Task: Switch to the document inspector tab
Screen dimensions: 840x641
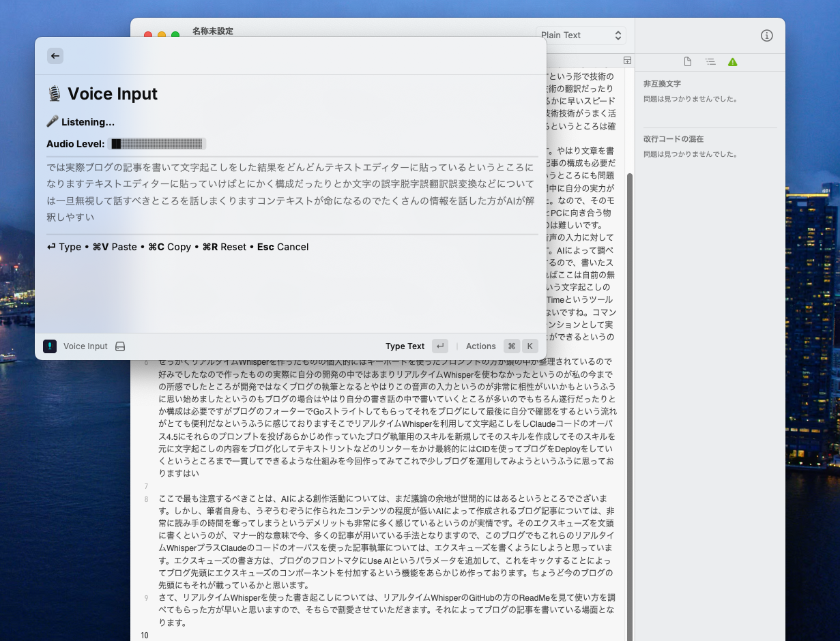Action: pyautogui.click(x=688, y=62)
